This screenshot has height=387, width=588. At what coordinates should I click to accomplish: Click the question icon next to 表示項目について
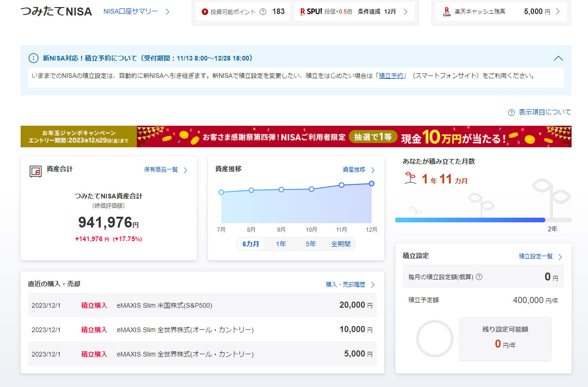511,113
